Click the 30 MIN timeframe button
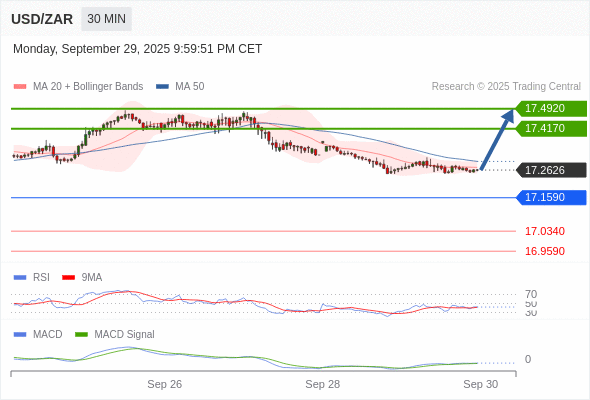Image resolution: width=590 pixels, height=400 pixels. pyautogui.click(x=106, y=19)
